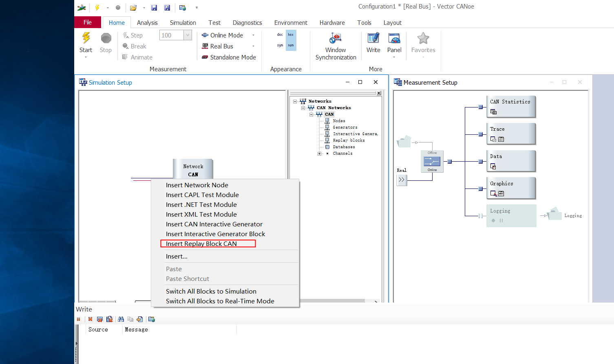Expand the Channels tree node
The image size is (614, 364).
click(319, 153)
